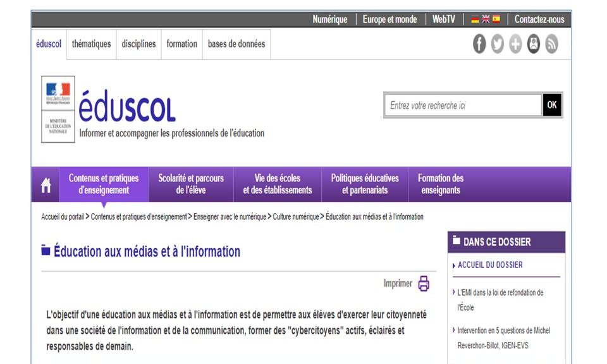
Task: Open WebTV from the top bar
Action: 444,20
